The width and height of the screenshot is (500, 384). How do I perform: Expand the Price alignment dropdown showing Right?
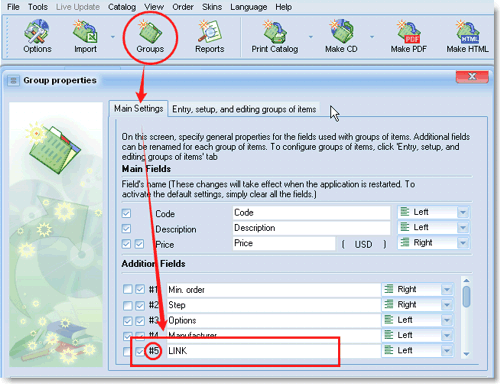pos(463,243)
